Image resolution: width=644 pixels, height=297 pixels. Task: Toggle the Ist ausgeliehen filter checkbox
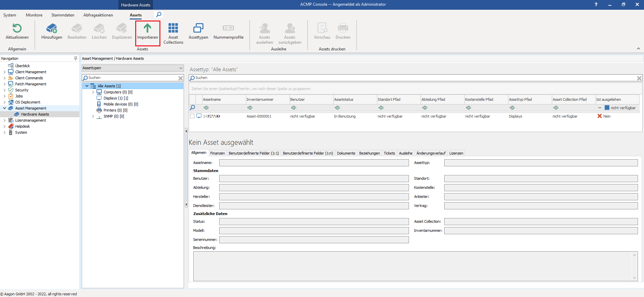coord(607,108)
